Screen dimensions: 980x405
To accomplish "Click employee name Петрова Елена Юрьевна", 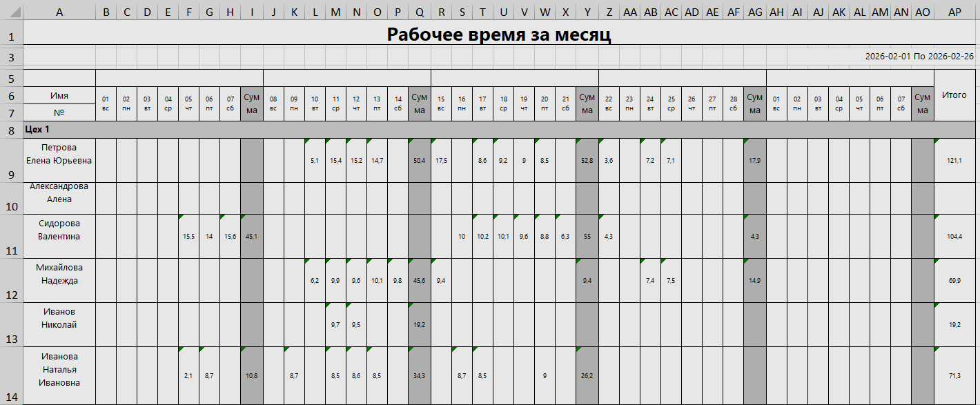I will point(59,154).
